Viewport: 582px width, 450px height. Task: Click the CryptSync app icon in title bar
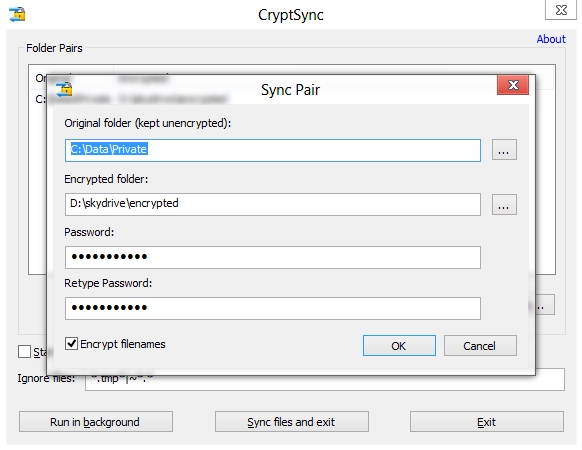(17, 14)
